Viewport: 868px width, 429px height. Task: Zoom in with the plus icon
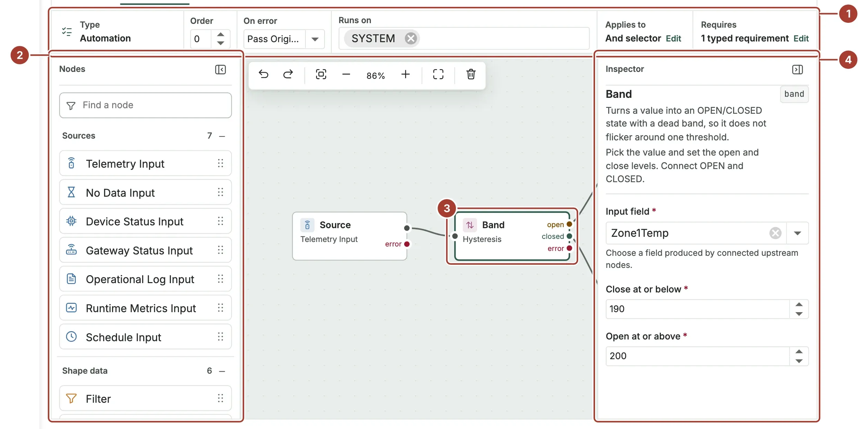point(405,74)
